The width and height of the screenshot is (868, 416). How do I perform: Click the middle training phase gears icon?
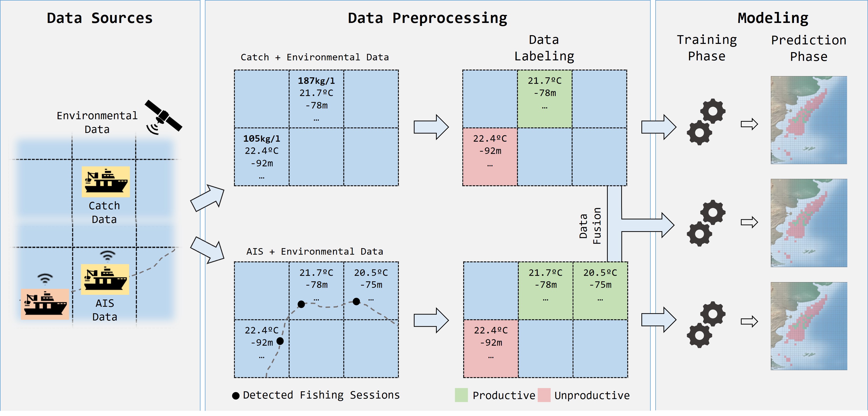tap(706, 223)
